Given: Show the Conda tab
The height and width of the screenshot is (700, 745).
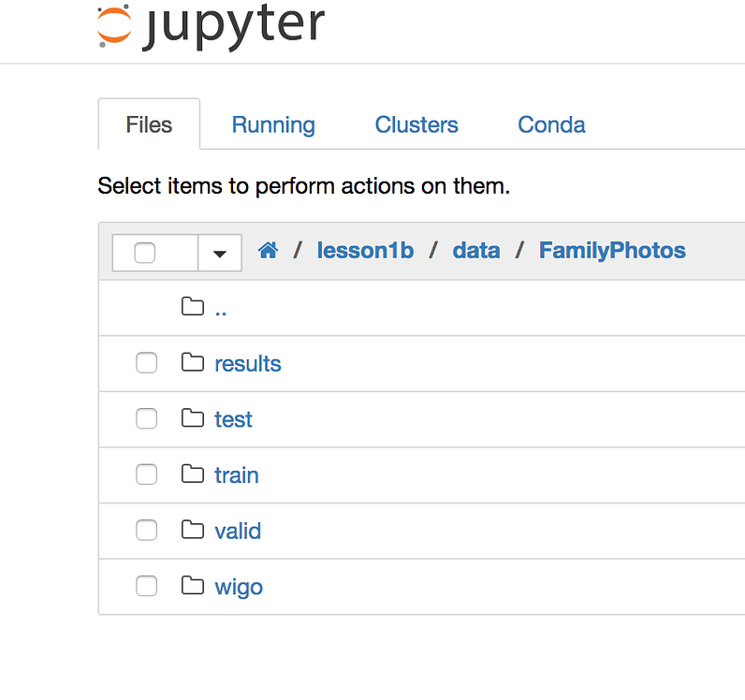Looking at the screenshot, I should (x=551, y=125).
